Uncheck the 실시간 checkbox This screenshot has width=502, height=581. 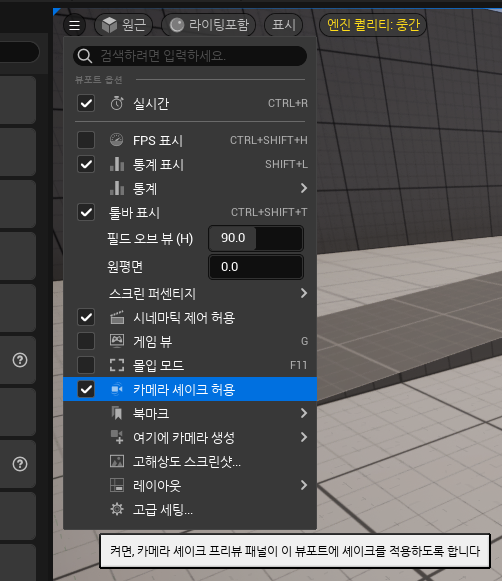pos(86,103)
